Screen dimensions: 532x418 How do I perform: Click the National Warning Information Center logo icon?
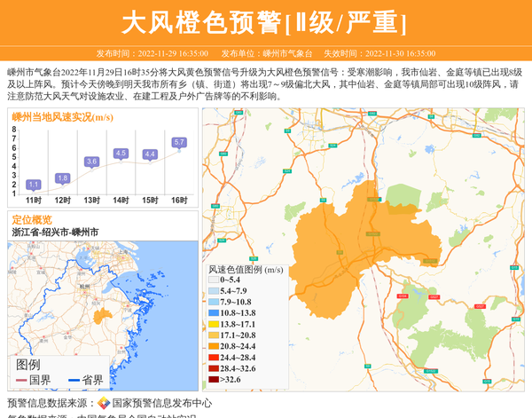(x=104, y=402)
